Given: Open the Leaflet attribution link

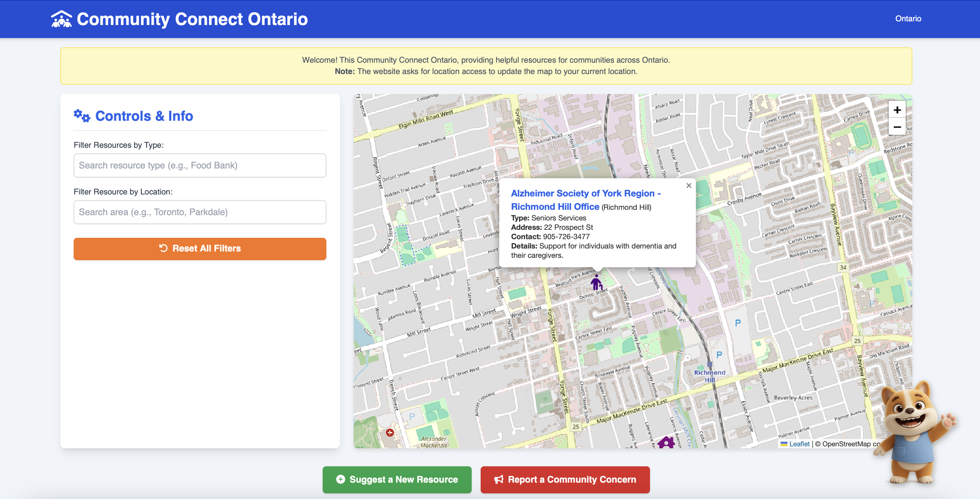Looking at the screenshot, I should [x=799, y=444].
